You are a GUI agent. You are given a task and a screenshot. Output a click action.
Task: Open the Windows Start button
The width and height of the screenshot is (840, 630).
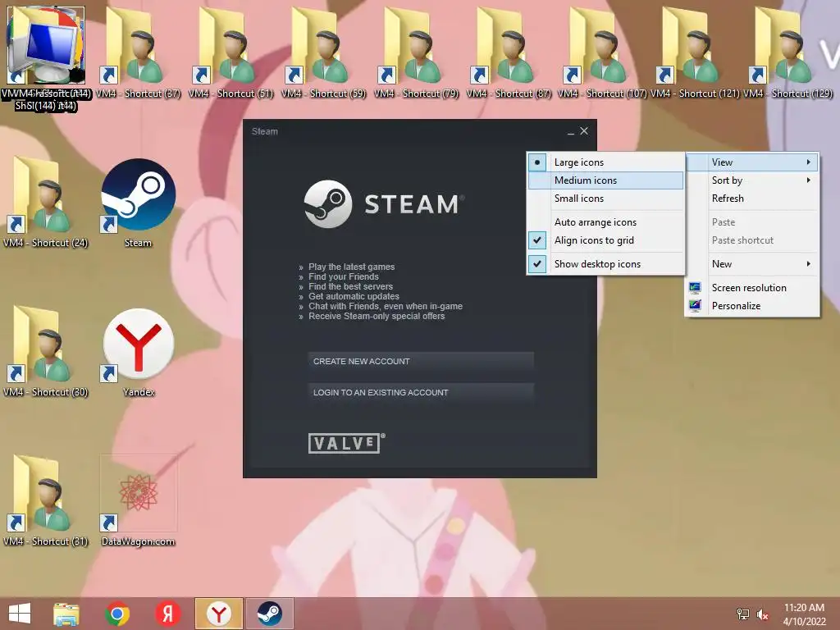(x=20, y=614)
